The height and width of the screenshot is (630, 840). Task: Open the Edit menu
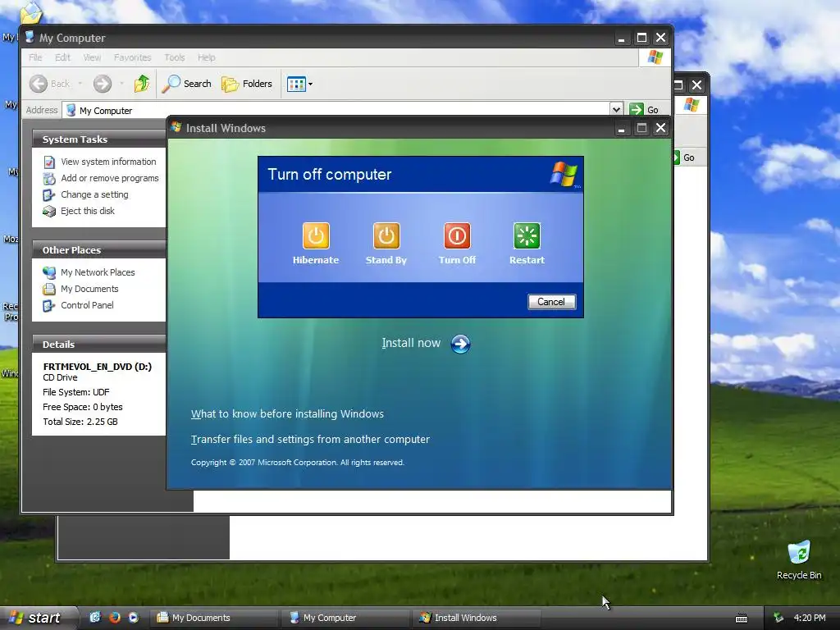coord(62,57)
